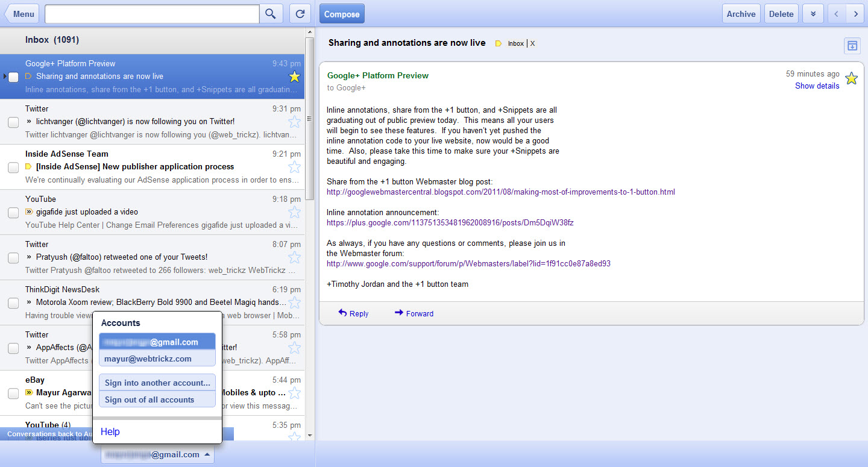
Task: Click importance marker on eBay email
Action: [x=28, y=392]
